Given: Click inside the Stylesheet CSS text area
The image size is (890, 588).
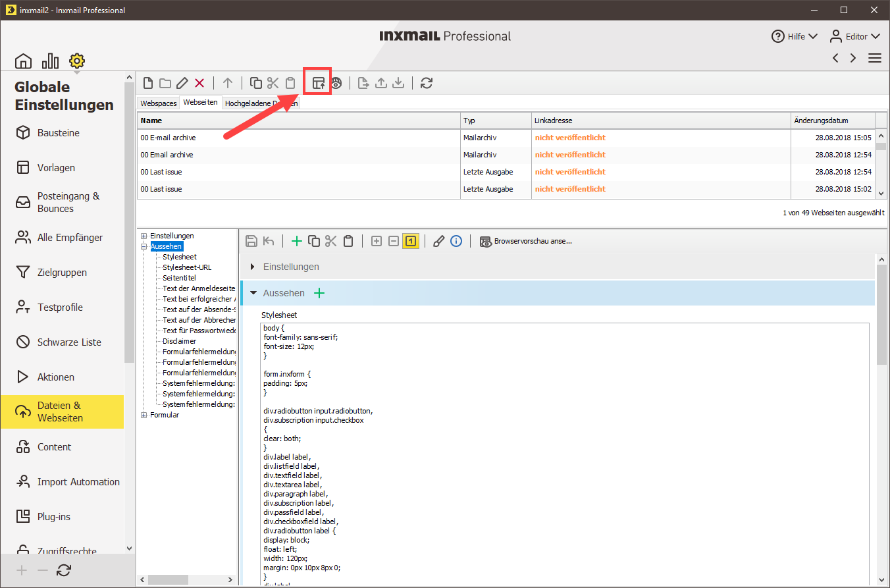Looking at the screenshot, I should (x=565, y=454).
